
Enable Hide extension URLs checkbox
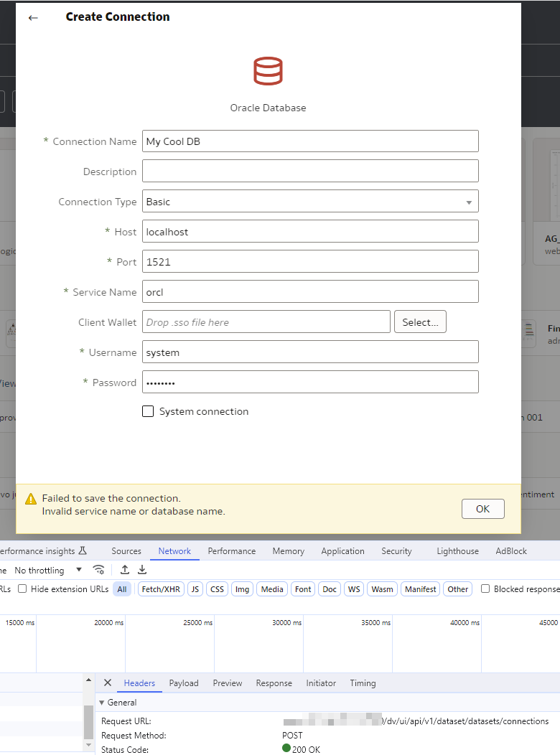pos(22,588)
